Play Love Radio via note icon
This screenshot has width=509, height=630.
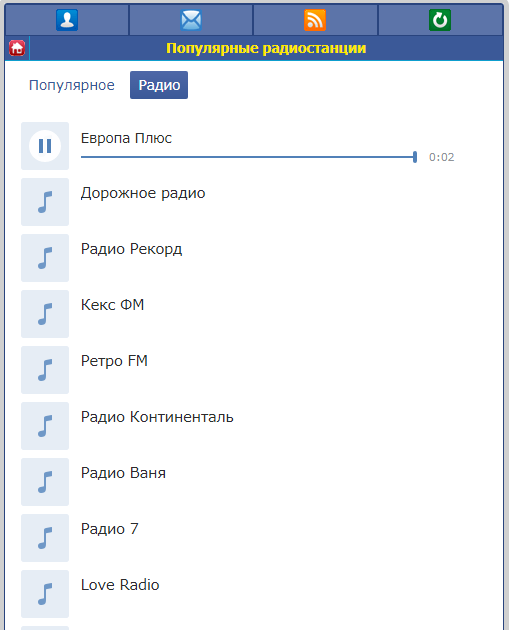[x=45, y=594]
